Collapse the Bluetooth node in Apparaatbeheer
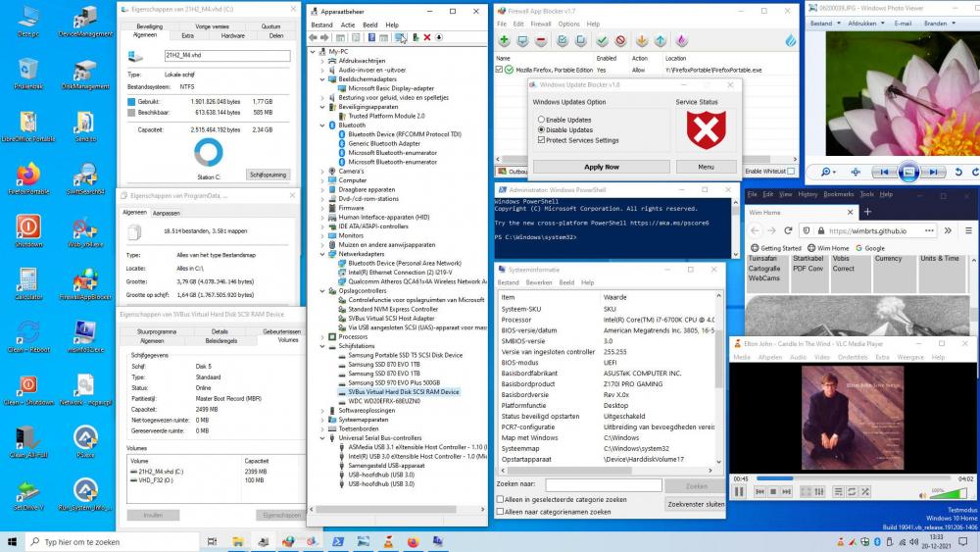 322,125
